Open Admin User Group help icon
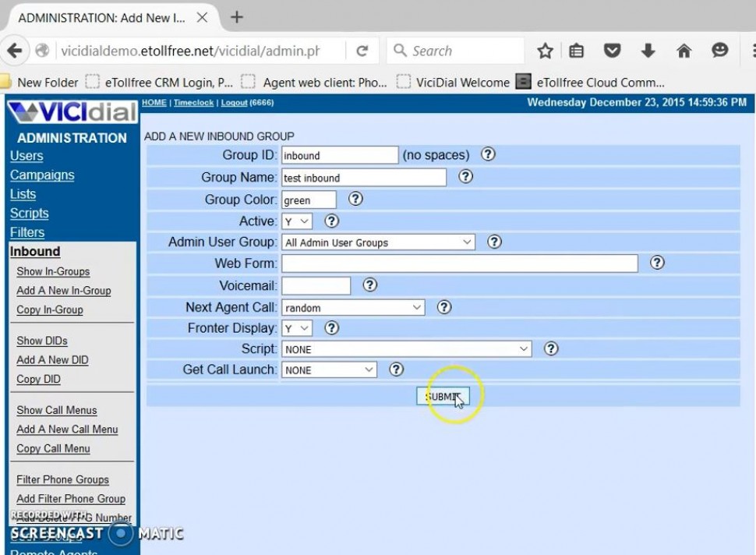756x555 pixels. (494, 242)
